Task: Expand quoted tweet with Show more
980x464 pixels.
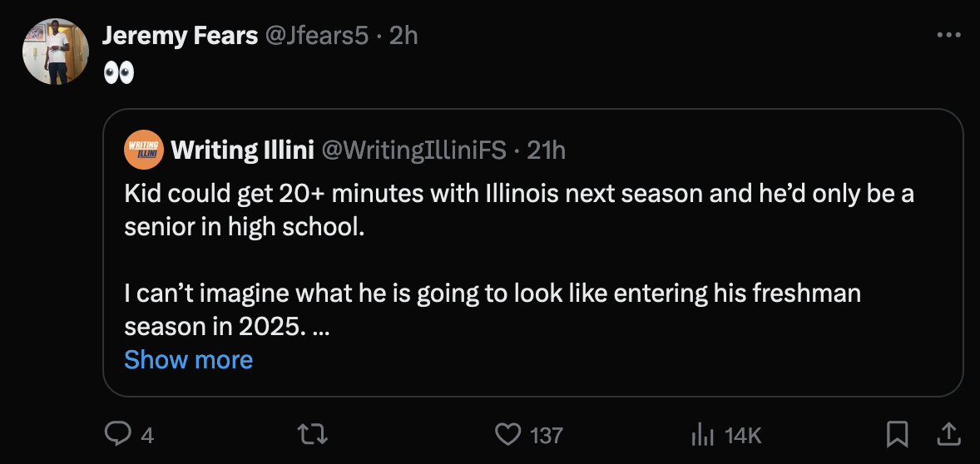Action: pyautogui.click(x=188, y=360)
